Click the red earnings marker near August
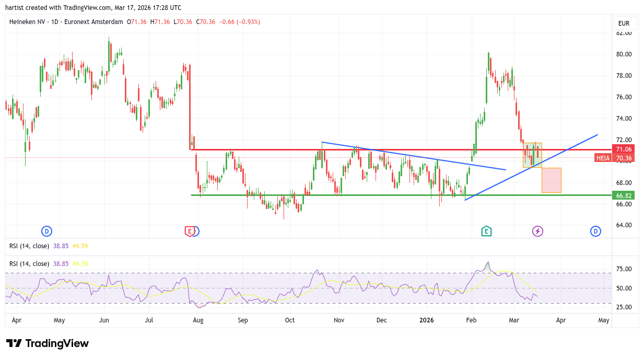The width and height of the screenshot is (644, 359). click(190, 231)
